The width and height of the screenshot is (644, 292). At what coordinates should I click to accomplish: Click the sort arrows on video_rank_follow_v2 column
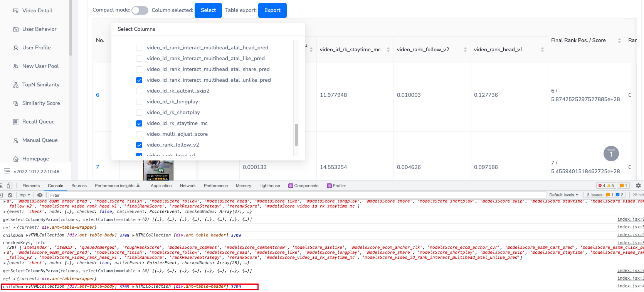465,50
